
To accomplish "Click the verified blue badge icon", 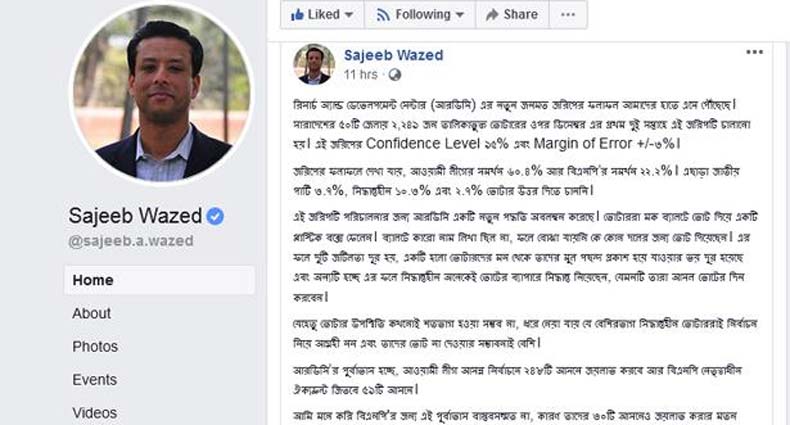I will click(x=215, y=216).
